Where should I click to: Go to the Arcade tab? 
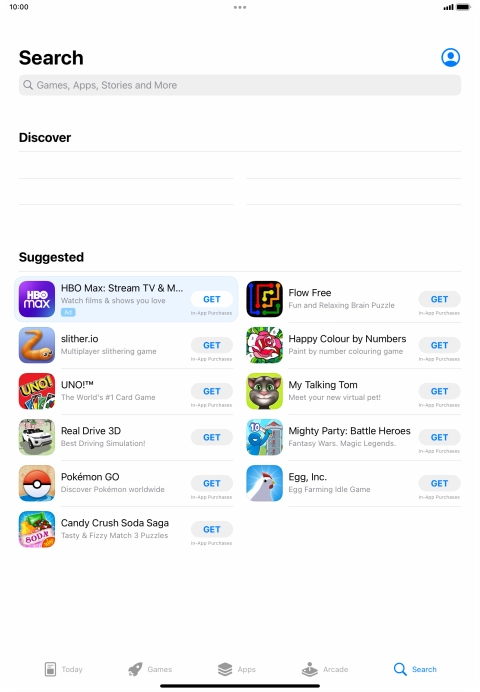tap(325, 669)
